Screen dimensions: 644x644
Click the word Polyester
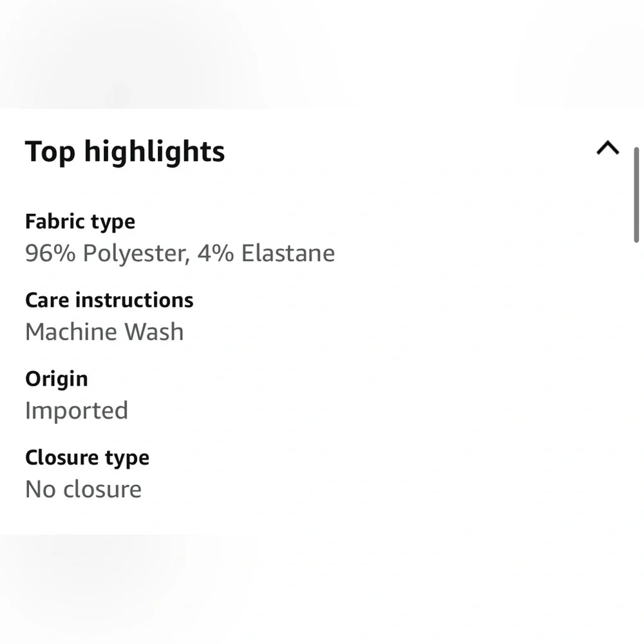click(135, 253)
